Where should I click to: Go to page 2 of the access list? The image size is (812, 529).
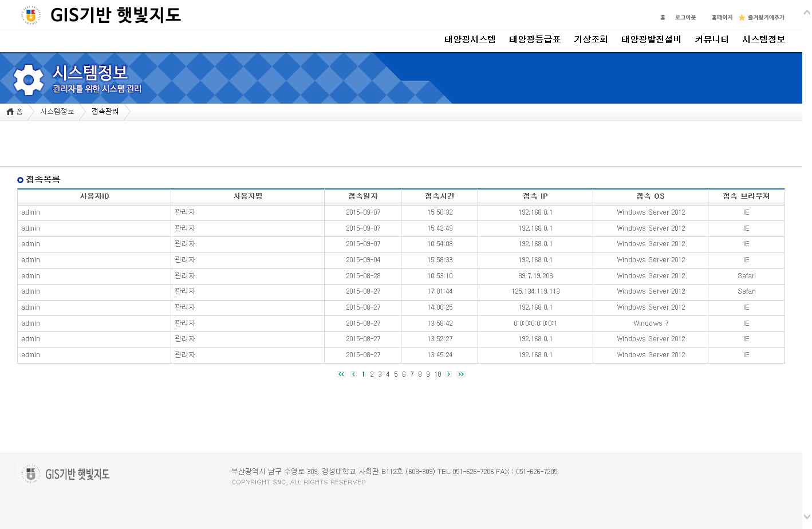[372, 374]
